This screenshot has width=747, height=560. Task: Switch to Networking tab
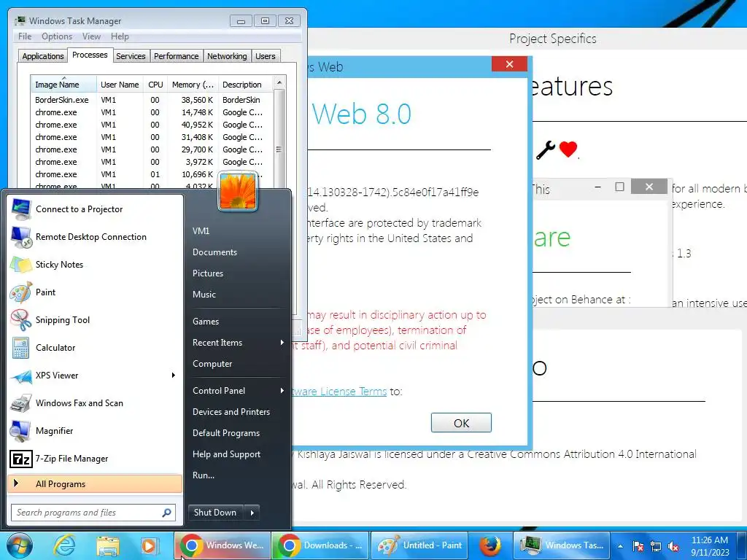[x=227, y=56]
